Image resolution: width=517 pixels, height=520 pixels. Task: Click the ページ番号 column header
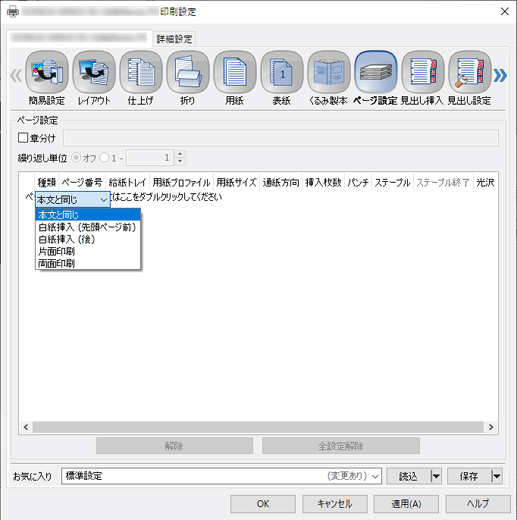coord(82,183)
